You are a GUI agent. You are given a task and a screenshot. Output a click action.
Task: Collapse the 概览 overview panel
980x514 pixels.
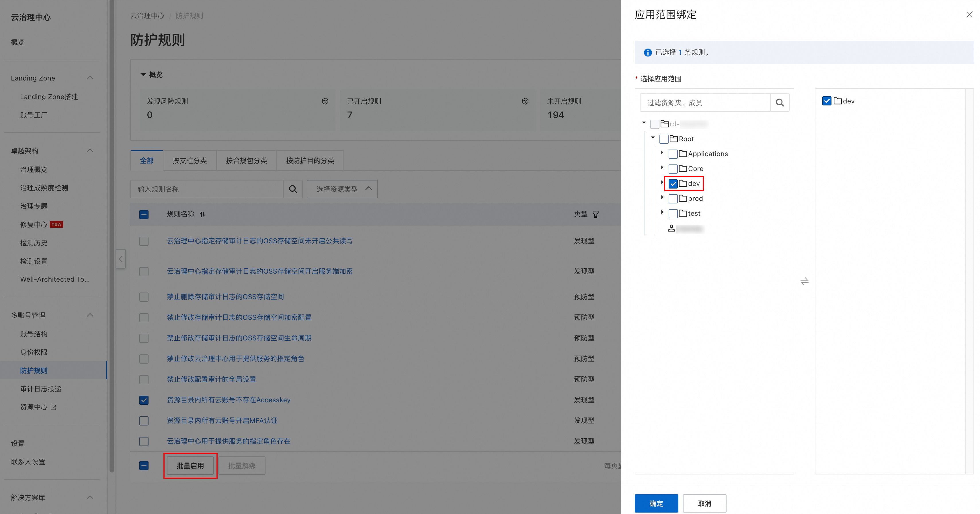[143, 74]
